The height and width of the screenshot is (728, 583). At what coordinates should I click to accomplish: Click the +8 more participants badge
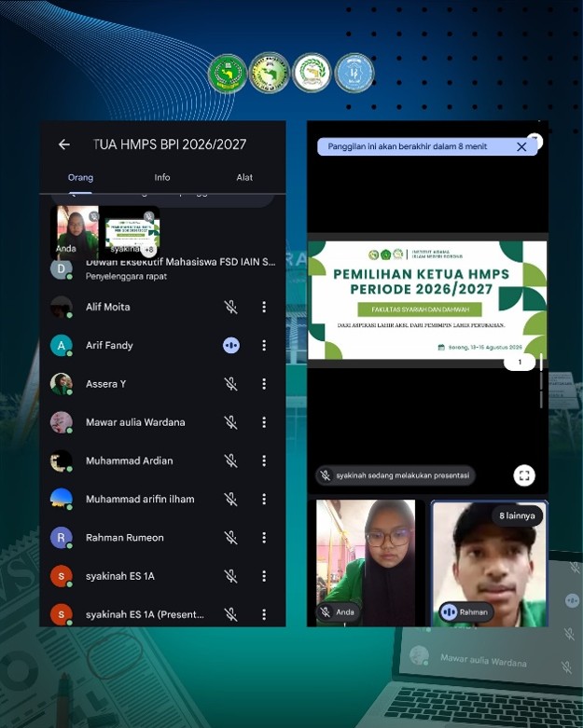(148, 250)
